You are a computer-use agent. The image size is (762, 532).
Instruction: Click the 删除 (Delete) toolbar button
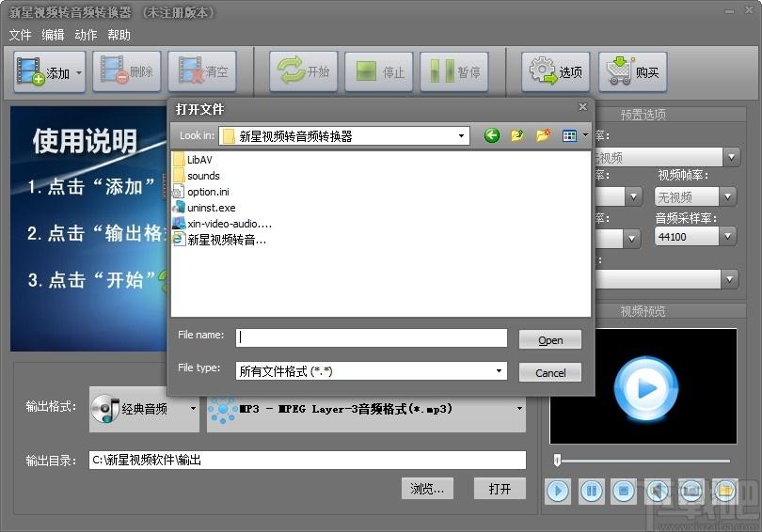(127, 71)
